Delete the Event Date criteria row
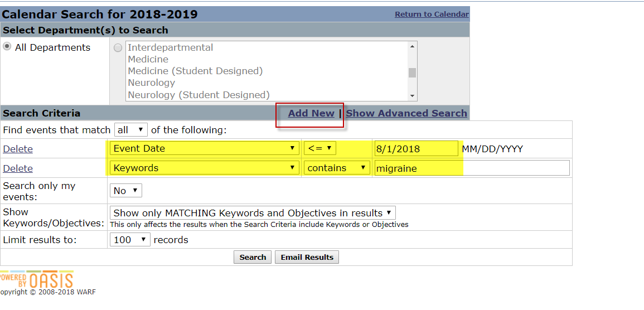 tap(18, 149)
